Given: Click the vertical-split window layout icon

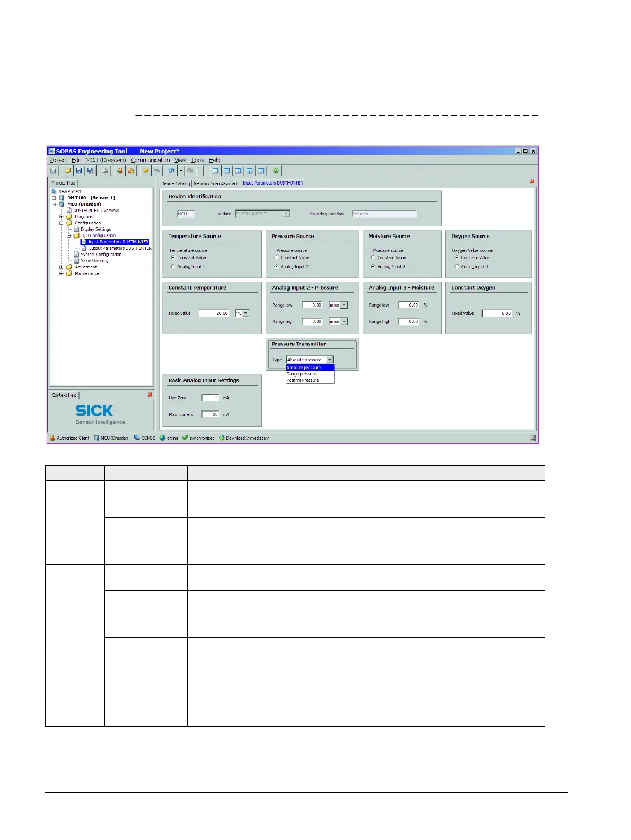Looking at the screenshot, I should [239, 171].
